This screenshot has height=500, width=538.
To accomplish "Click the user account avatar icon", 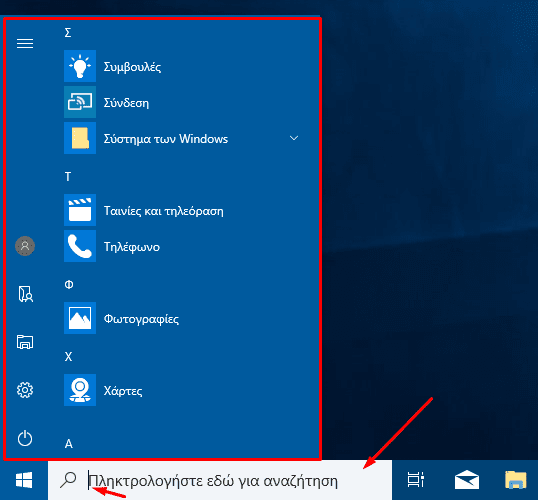I will coord(25,246).
